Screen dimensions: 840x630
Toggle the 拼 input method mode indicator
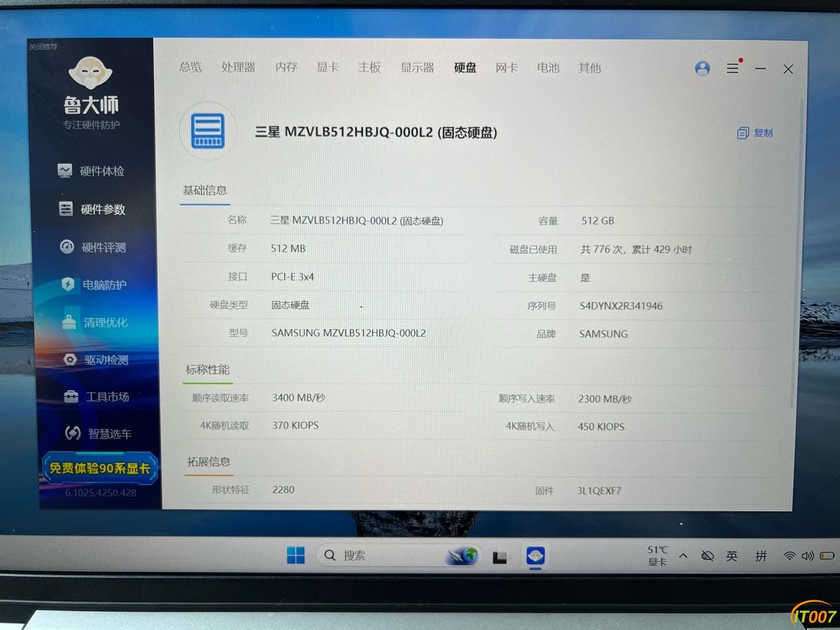[x=761, y=556]
